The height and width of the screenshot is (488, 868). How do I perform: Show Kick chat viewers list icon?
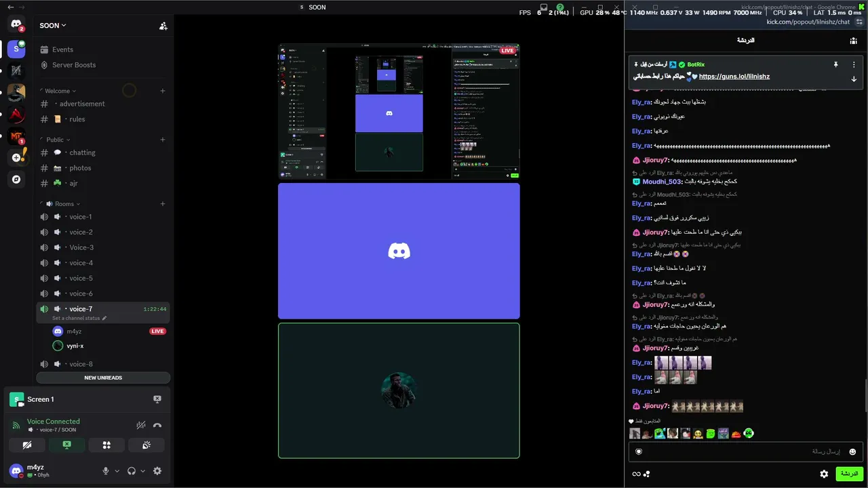click(x=853, y=41)
